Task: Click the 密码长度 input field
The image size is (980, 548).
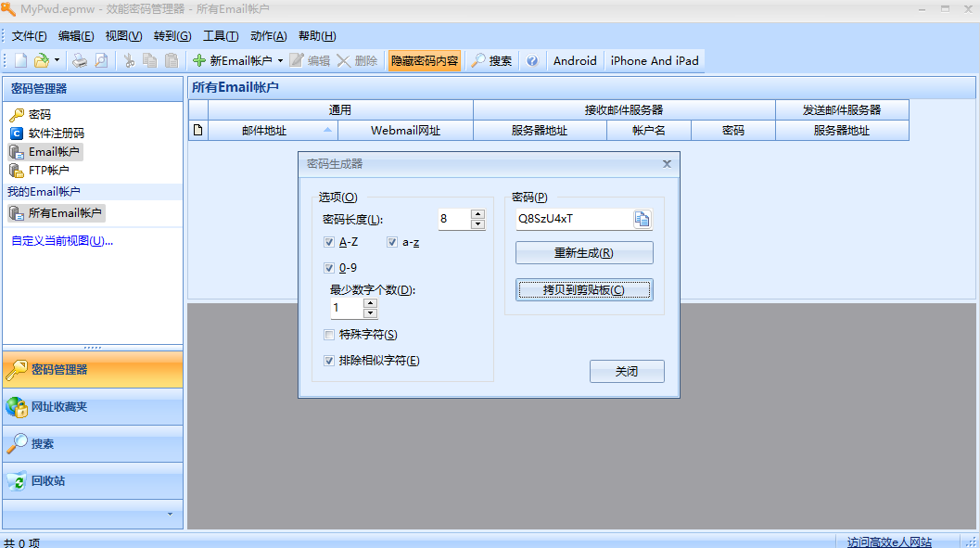Action: (x=453, y=219)
